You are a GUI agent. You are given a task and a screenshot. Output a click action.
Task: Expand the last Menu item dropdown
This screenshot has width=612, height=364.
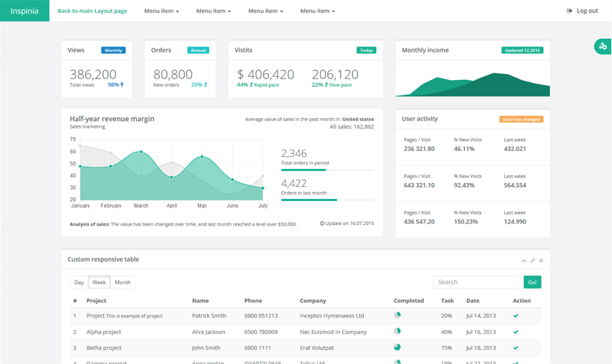coord(318,11)
